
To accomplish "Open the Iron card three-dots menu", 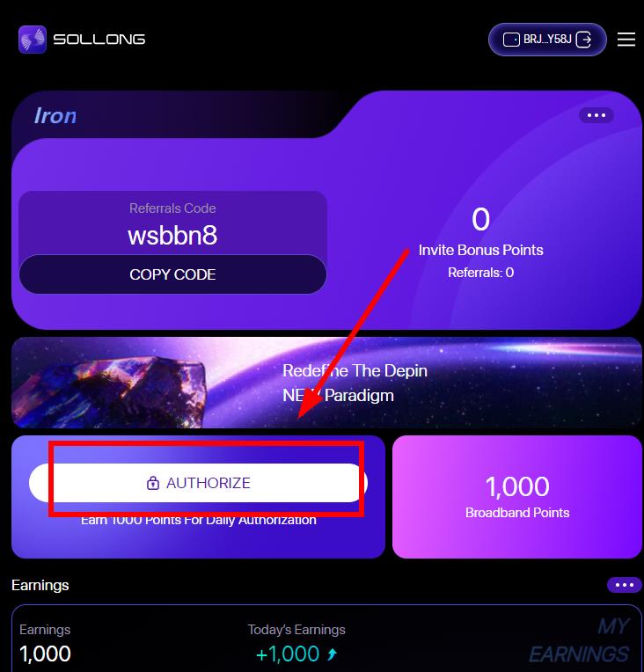I will (596, 115).
